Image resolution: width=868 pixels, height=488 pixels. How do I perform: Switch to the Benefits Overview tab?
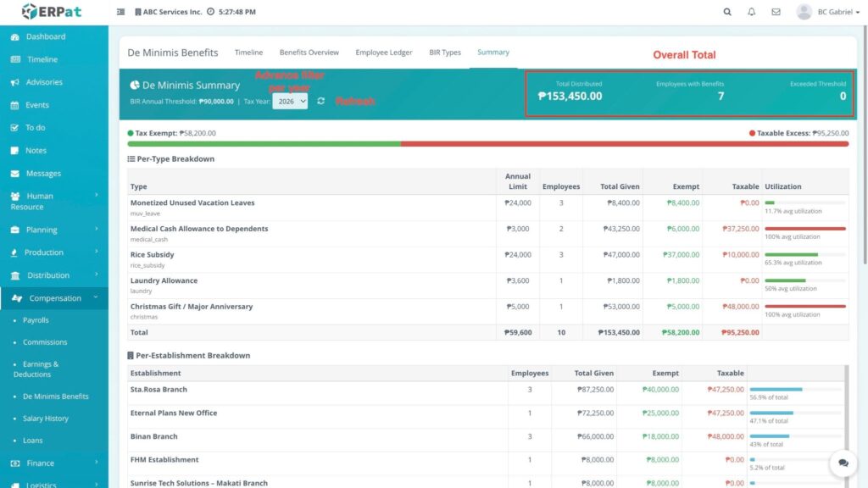pyautogui.click(x=309, y=53)
